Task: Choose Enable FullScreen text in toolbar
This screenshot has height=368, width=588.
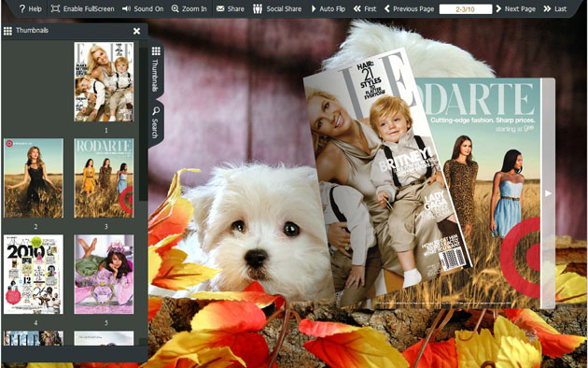Action: (89, 8)
